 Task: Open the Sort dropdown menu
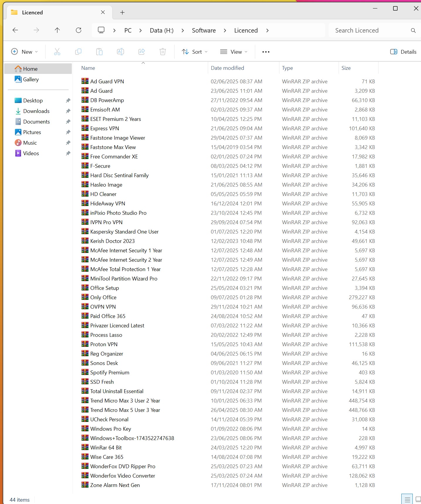(195, 52)
